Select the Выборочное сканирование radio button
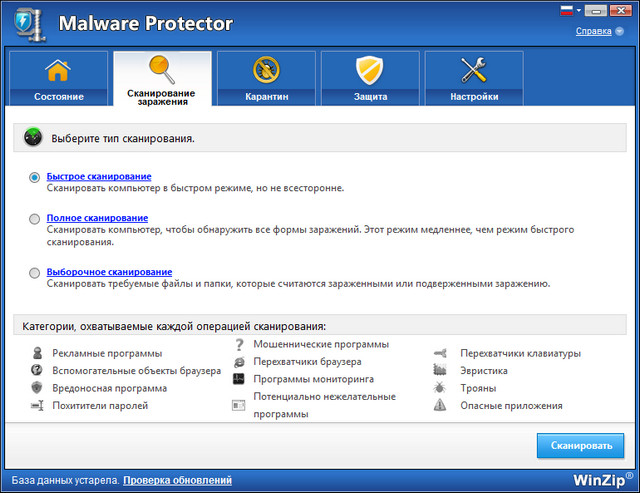This screenshot has width=640, height=493. (x=35, y=272)
